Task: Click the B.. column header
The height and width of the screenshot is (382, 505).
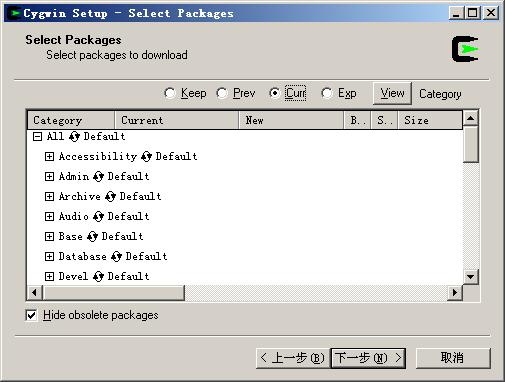Action: coord(357,120)
